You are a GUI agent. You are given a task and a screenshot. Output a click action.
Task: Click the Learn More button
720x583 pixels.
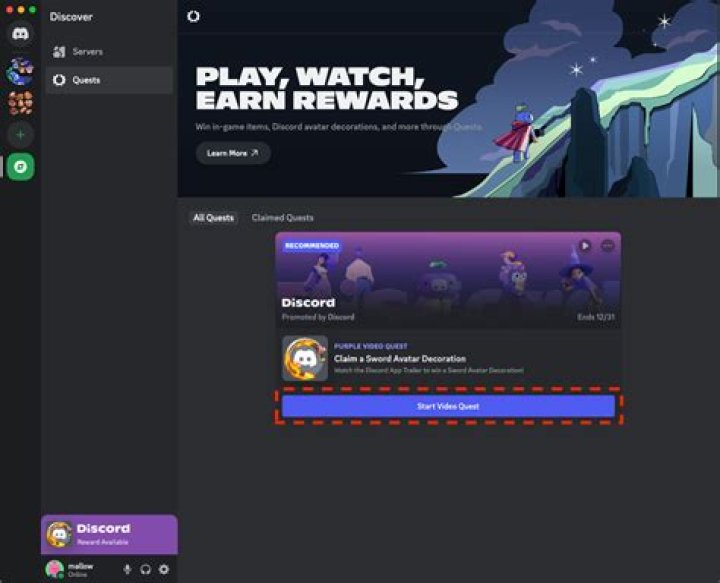[x=233, y=153]
